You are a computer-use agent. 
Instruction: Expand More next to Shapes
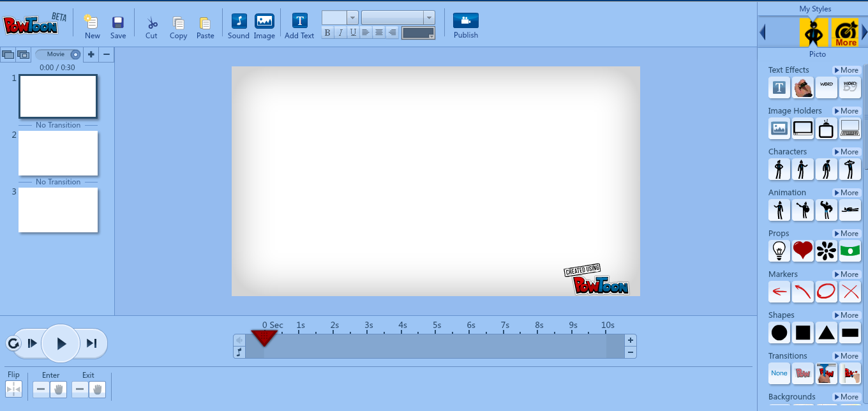tap(846, 315)
